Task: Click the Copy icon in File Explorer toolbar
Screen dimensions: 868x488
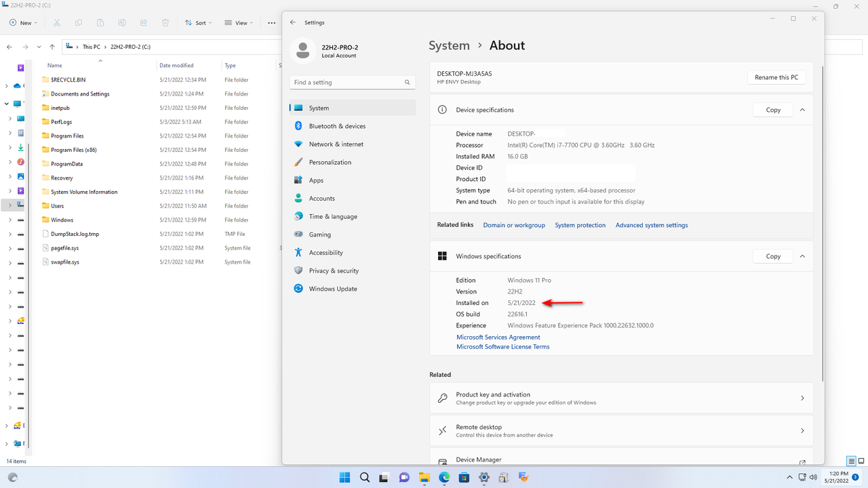Action: click(79, 22)
